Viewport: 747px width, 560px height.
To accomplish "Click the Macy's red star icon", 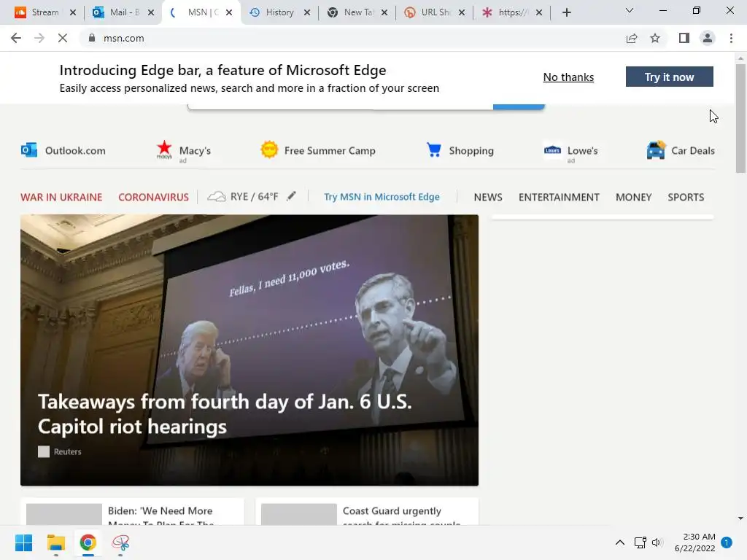I will [164, 149].
